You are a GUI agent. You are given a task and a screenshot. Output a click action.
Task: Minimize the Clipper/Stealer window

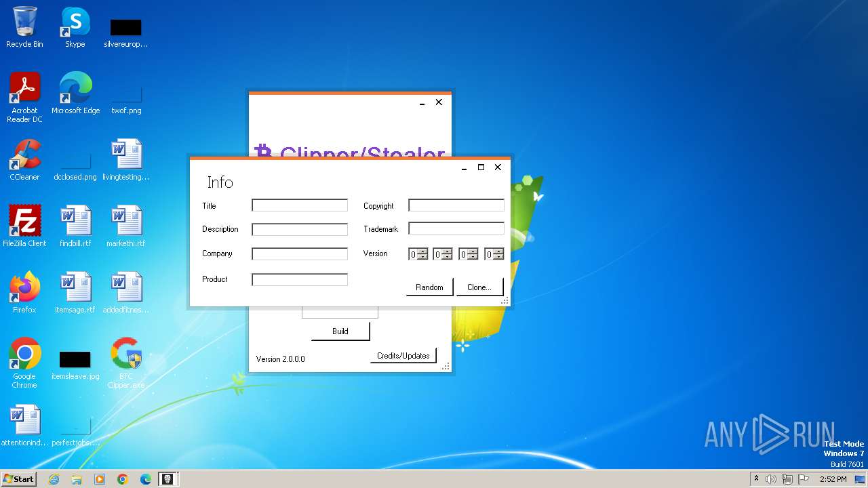422,103
